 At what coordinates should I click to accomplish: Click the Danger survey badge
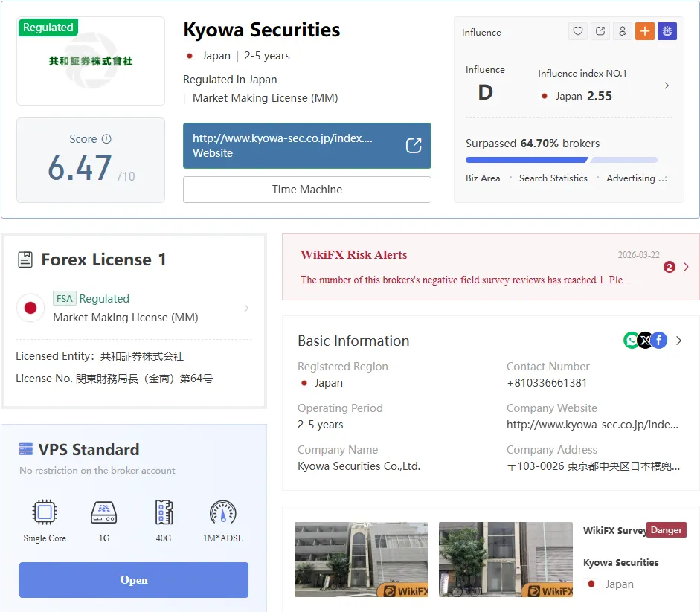[x=666, y=530]
